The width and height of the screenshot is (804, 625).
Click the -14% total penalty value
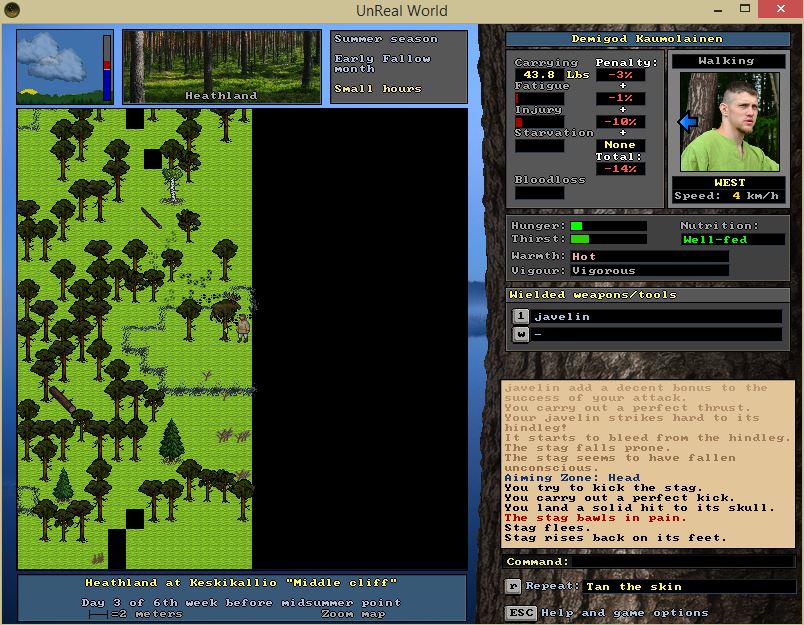pyautogui.click(x=620, y=169)
